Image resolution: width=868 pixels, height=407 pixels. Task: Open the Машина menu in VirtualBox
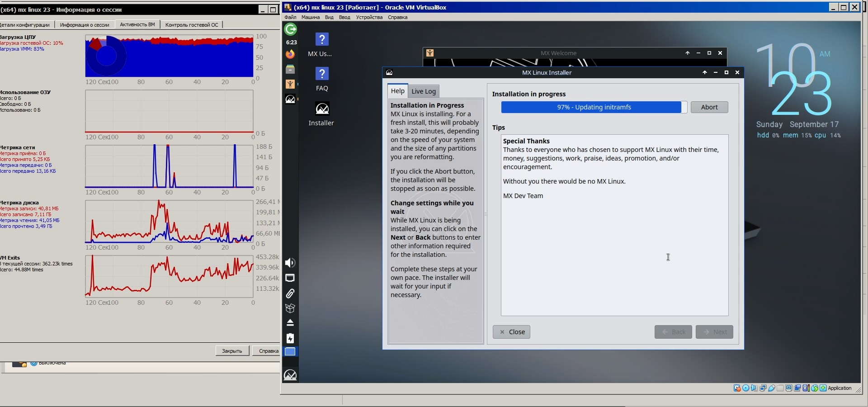pyautogui.click(x=310, y=17)
